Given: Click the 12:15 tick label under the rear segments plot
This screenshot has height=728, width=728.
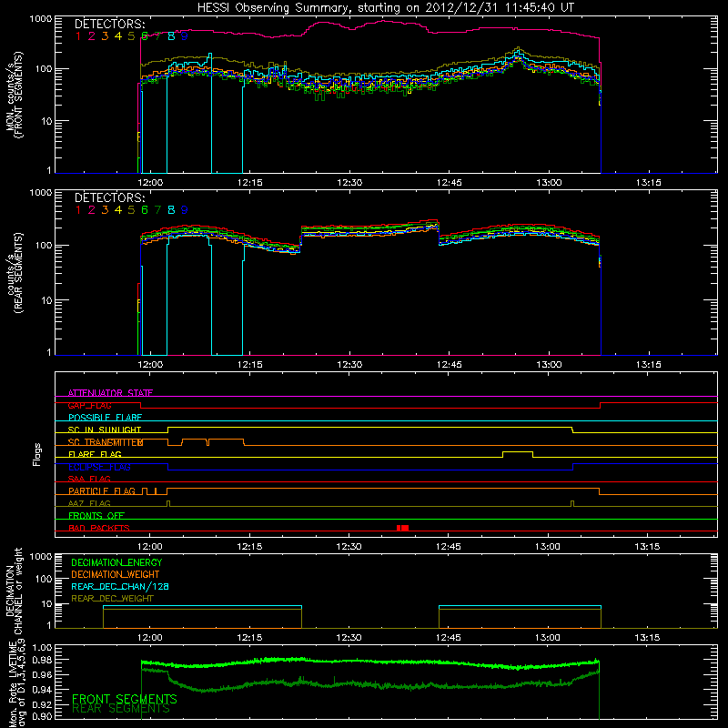Looking at the screenshot, I should tap(249, 365).
